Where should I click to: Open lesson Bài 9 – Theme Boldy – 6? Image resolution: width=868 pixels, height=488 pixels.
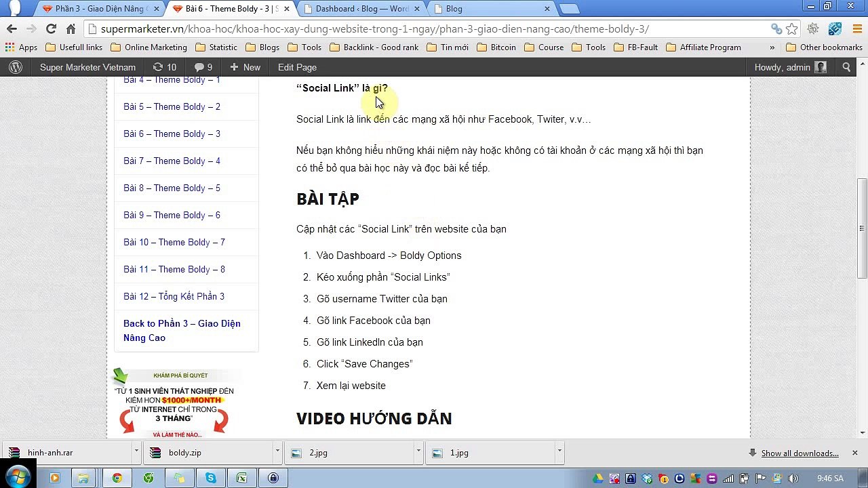[172, 215]
